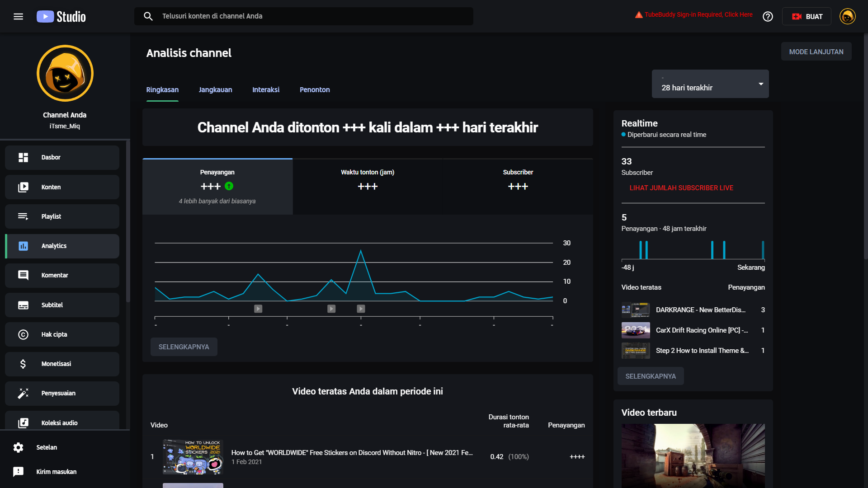Click the DARKRANGE - New BetterDis... row title
Screen dimensions: 868x488
click(x=701, y=310)
